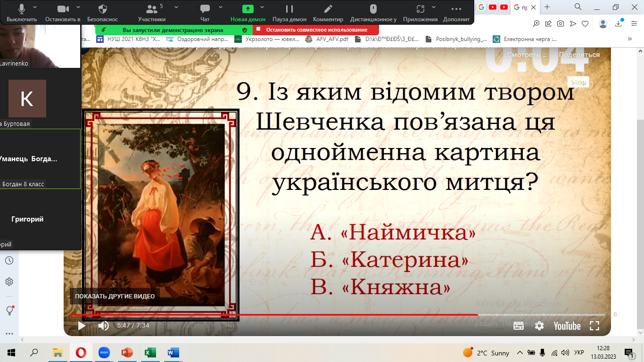Screen dimensions: 644x362
Task: Play the YouTube video
Action: click(82, 326)
